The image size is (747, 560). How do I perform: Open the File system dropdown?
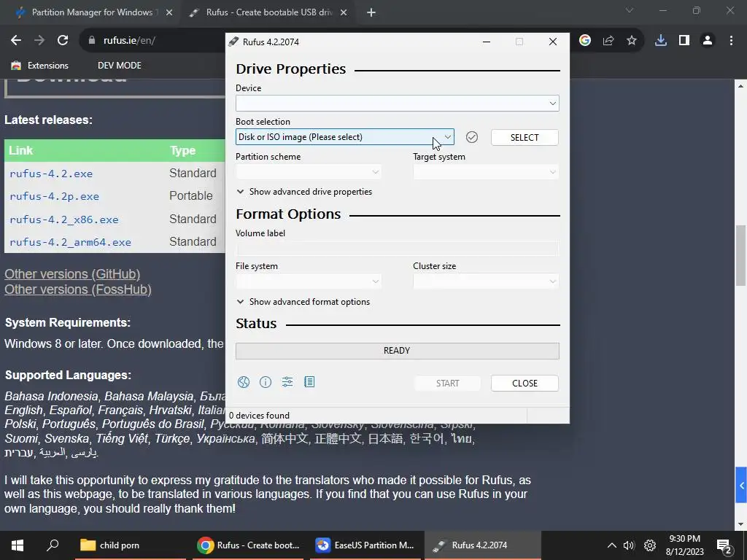[309, 281]
